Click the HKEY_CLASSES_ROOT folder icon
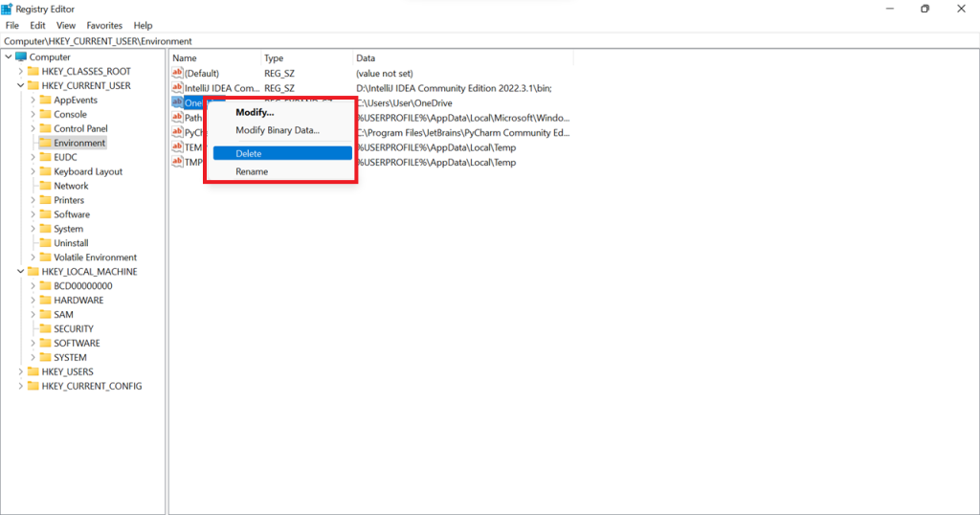Viewport: 980px width, 515px height. 33,71
